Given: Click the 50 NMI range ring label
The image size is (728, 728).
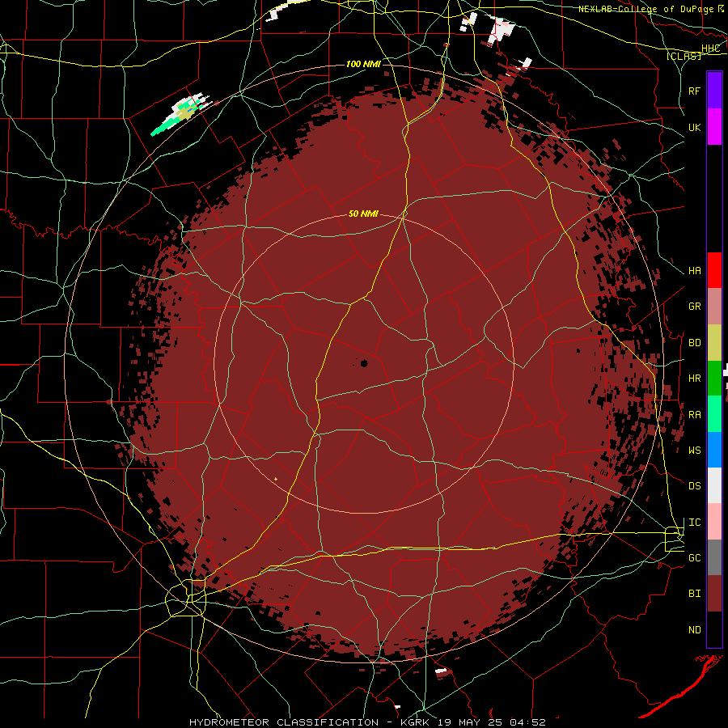Looking at the screenshot, I should [x=363, y=214].
